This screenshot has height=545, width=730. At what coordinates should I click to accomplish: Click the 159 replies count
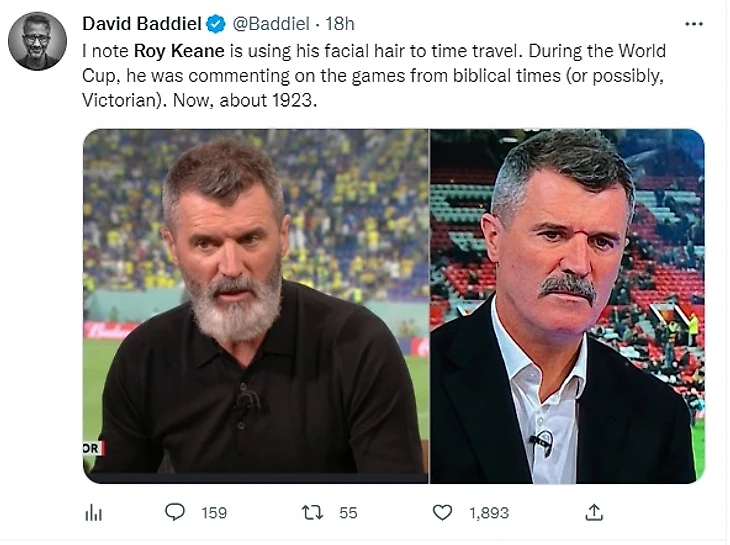pos(214,513)
